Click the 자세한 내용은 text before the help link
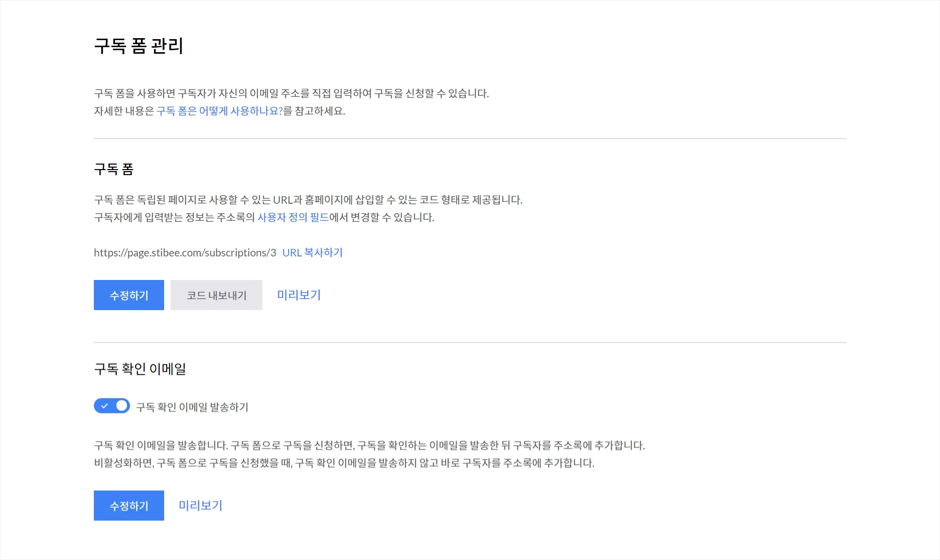 click(124, 111)
